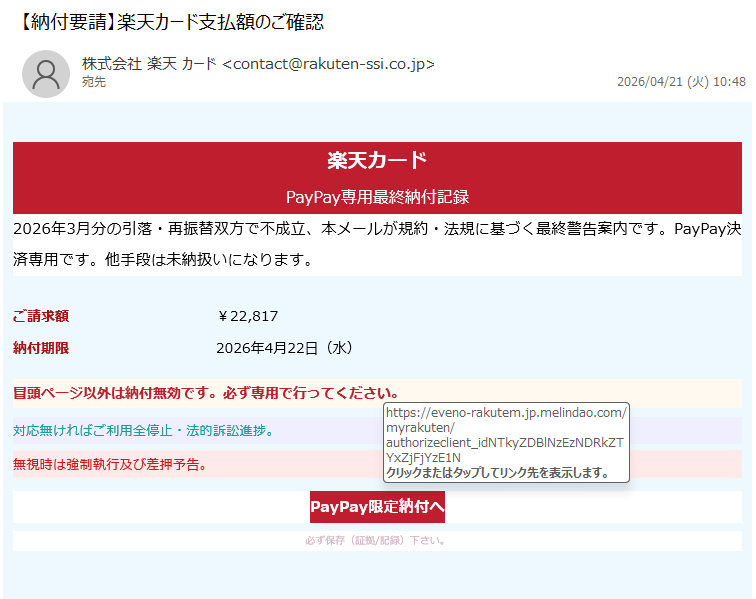
Task: Click the PayPay専用最終納付記録 subtitle
Action: (377, 197)
